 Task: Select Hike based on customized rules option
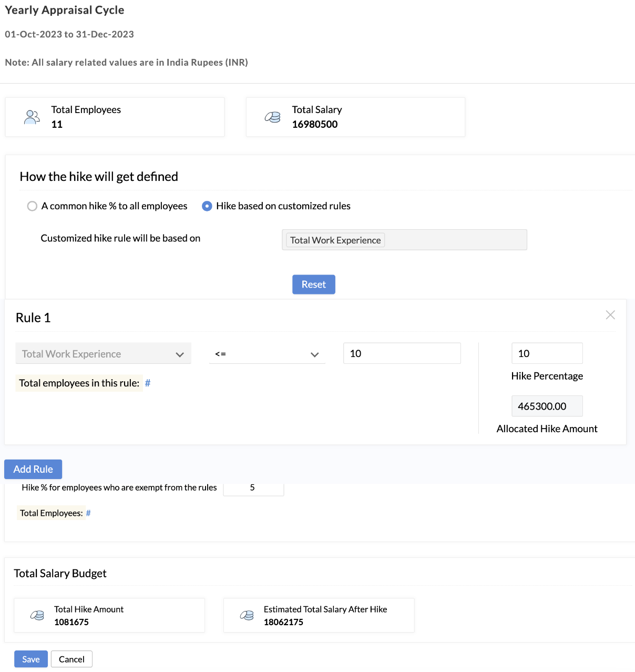pyautogui.click(x=207, y=206)
